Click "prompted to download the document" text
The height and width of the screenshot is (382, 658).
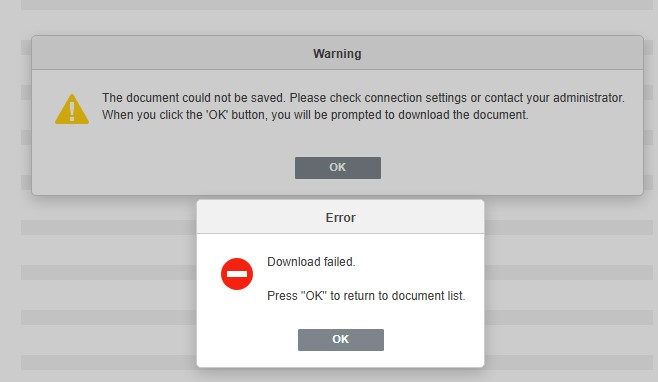coord(429,115)
